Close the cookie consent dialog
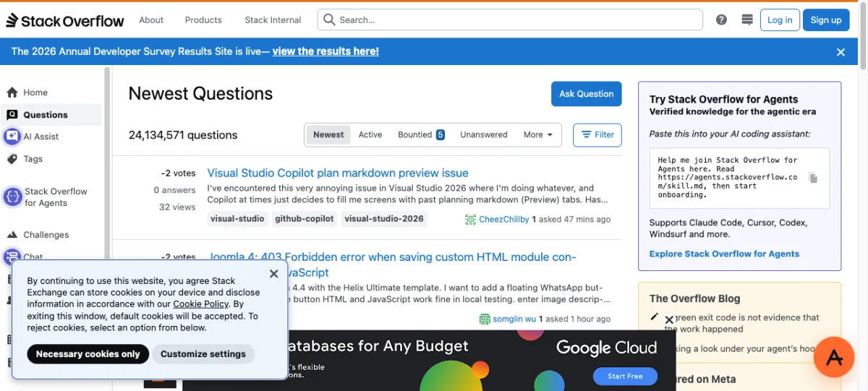Screen dimensions: 868x391 (x=273, y=274)
